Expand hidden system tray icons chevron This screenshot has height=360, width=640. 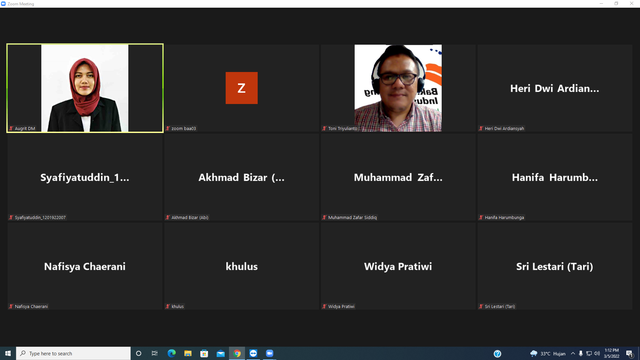(x=573, y=353)
